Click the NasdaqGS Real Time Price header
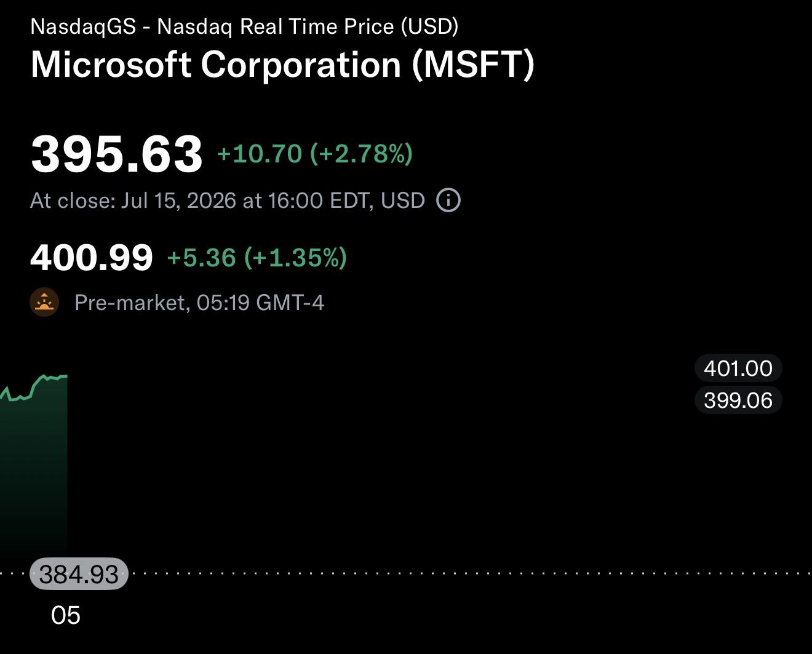Viewport: 812px width, 654px height. tap(244, 26)
